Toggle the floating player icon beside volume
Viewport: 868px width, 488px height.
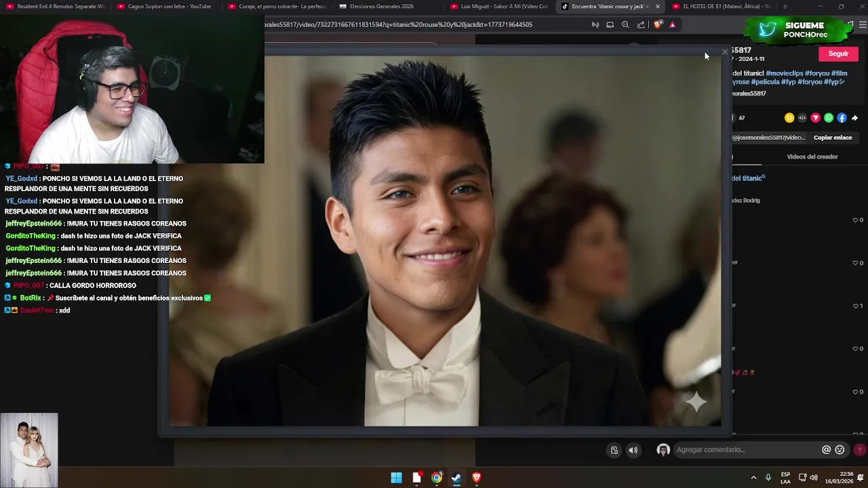(614, 450)
